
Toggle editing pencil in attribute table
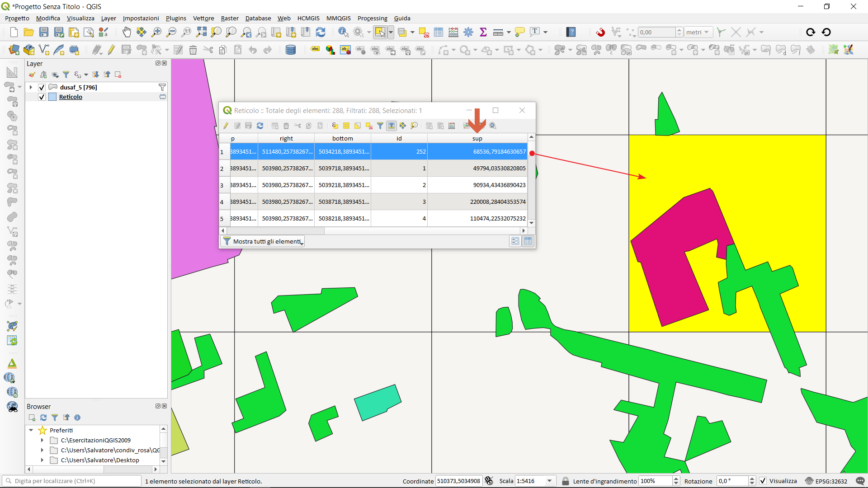coord(226,126)
